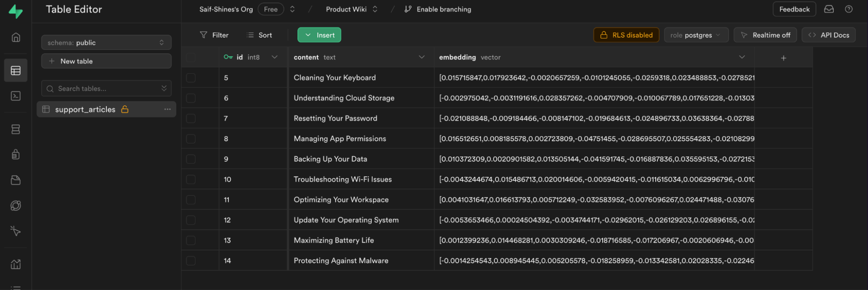Open the Authentication sidebar icon
The width and height of the screenshot is (868, 290).
tap(16, 154)
